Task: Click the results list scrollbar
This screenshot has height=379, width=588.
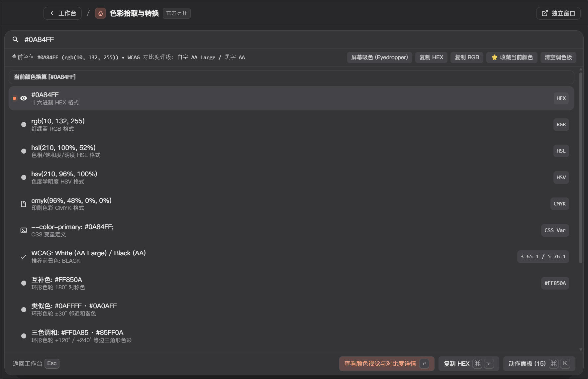Action: click(581, 168)
